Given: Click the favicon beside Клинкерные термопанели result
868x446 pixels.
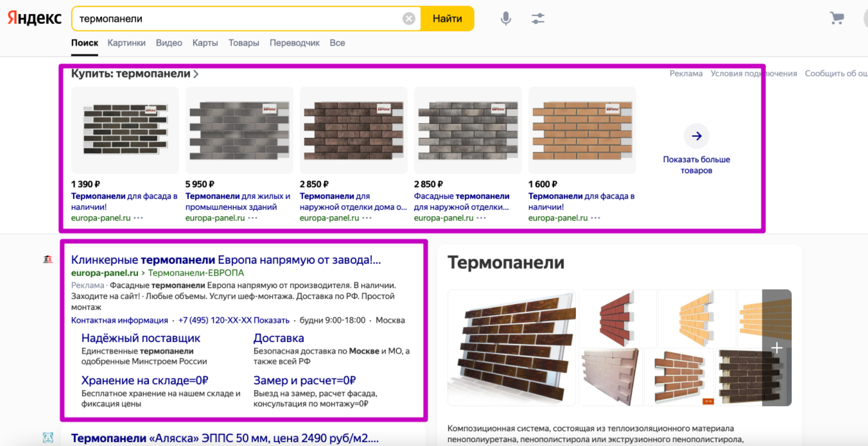Looking at the screenshot, I should [x=48, y=259].
